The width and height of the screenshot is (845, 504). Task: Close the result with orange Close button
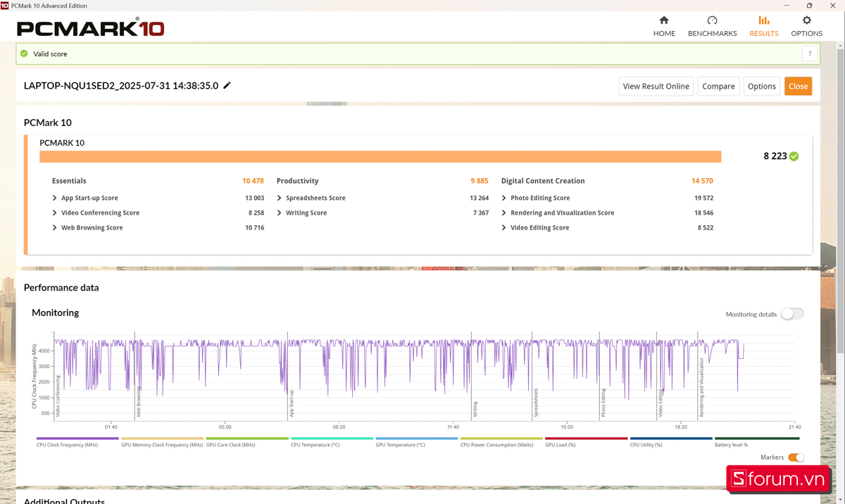[x=798, y=86]
